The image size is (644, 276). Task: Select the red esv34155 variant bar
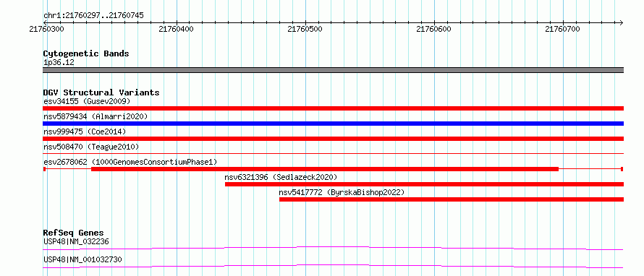coord(333,108)
